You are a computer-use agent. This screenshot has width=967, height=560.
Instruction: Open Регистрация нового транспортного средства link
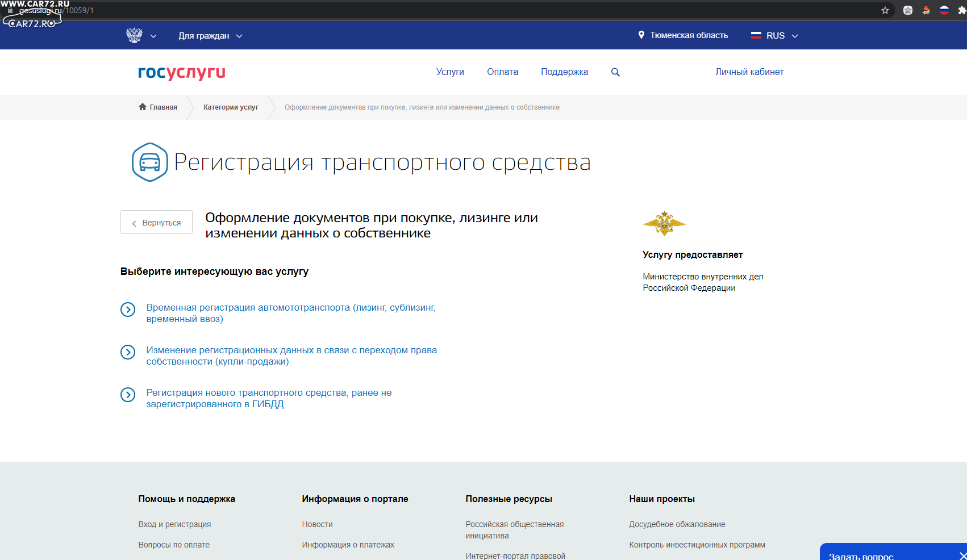pyautogui.click(x=269, y=398)
